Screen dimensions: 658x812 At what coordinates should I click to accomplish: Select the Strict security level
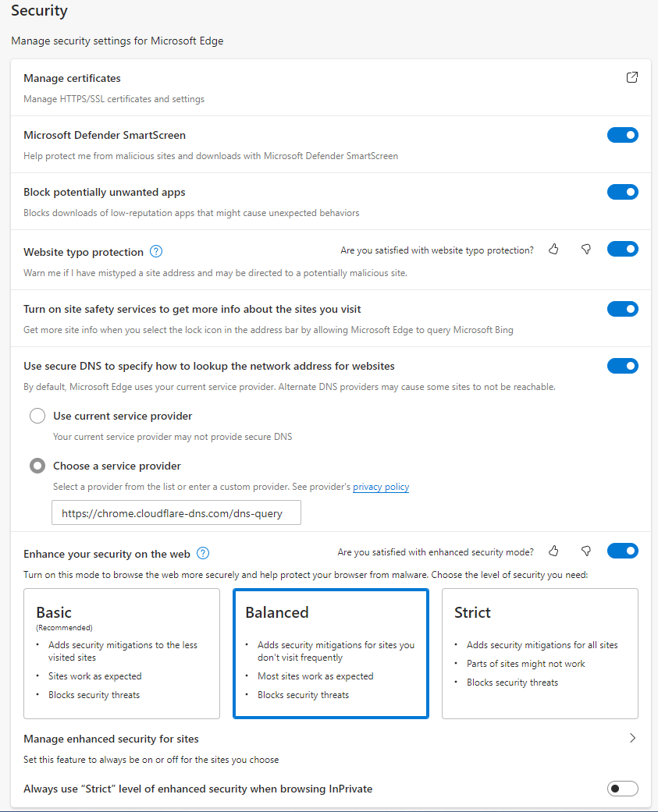[539, 654]
